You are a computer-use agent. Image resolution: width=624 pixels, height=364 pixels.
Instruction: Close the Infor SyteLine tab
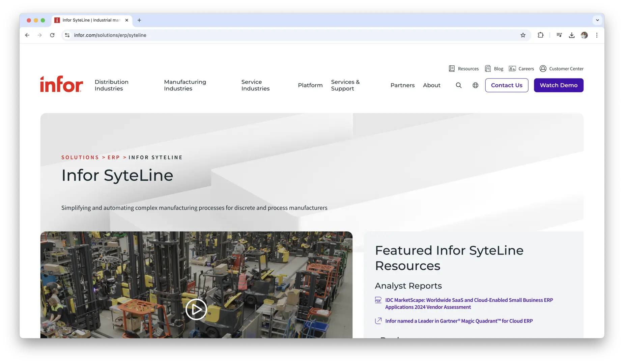coord(127,20)
